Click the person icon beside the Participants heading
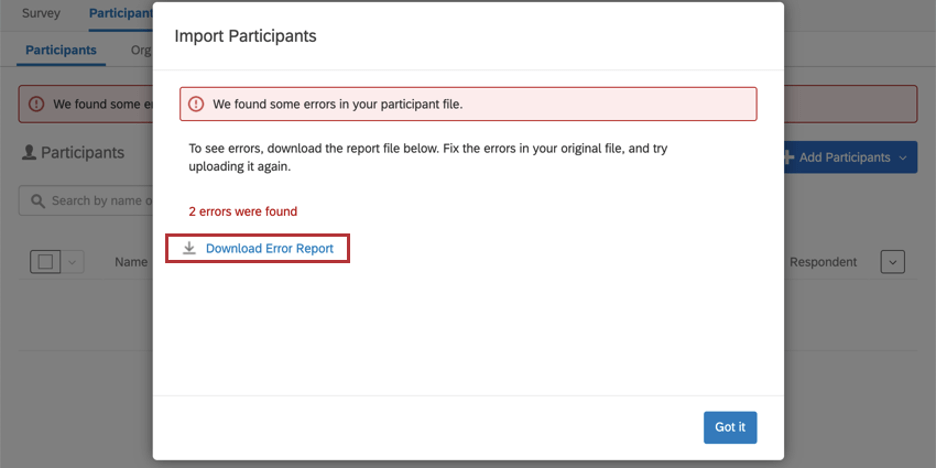The height and width of the screenshot is (468, 936). click(x=29, y=153)
